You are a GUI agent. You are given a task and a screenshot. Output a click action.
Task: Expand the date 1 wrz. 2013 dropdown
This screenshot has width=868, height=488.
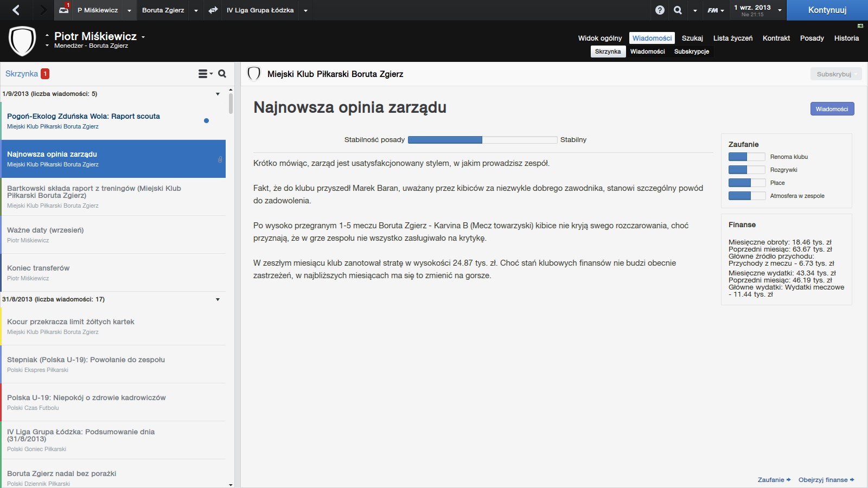780,10
